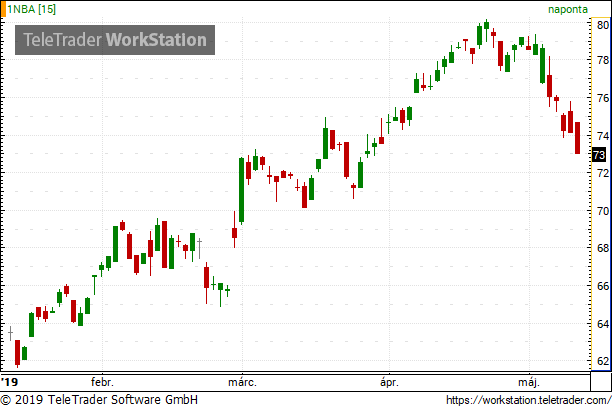Screen dimensions: 612x409
Task: Select price level 68 on axis
Action: point(603,248)
